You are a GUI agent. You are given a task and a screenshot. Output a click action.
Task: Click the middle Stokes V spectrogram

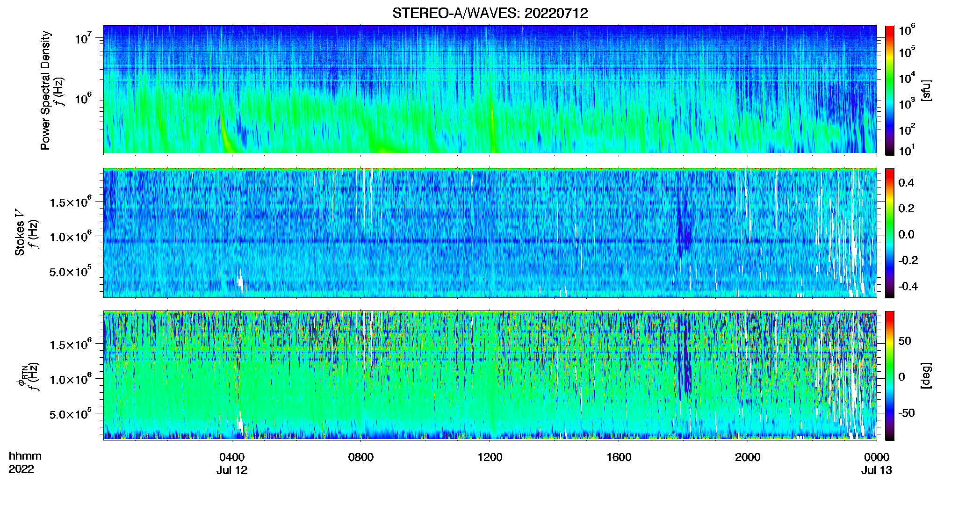click(490, 232)
